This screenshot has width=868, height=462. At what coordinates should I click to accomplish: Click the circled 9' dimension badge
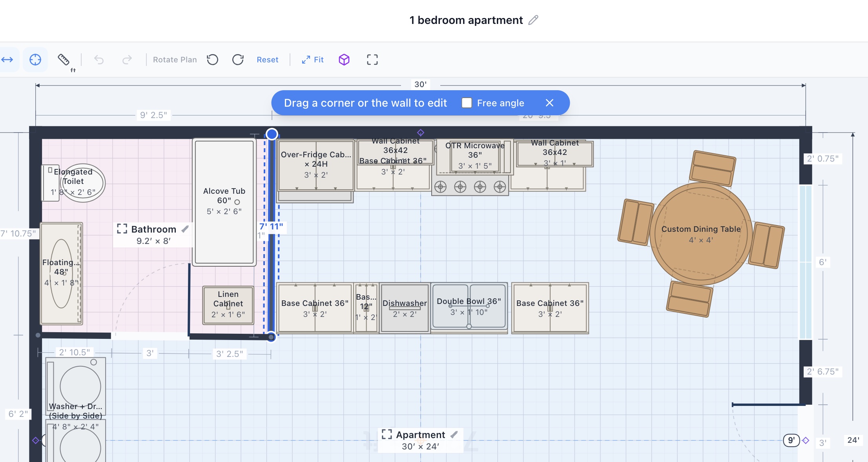[791, 440]
